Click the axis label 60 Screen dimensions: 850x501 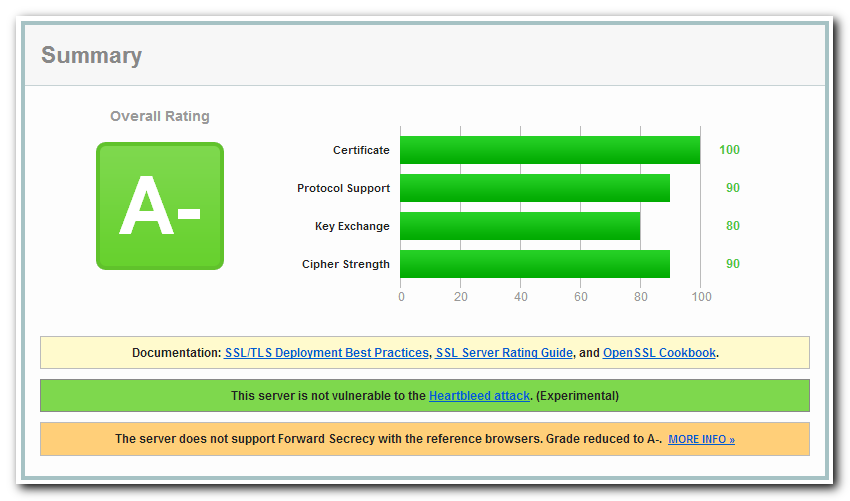[581, 297]
